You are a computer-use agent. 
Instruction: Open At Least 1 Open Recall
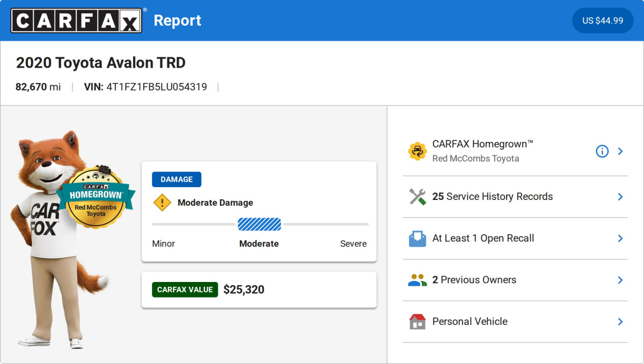(x=515, y=239)
